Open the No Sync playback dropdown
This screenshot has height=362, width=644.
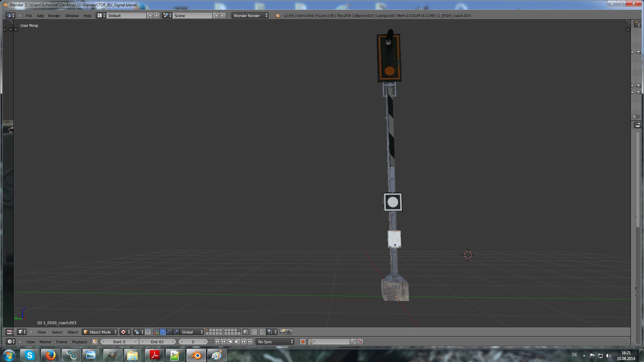point(275,342)
